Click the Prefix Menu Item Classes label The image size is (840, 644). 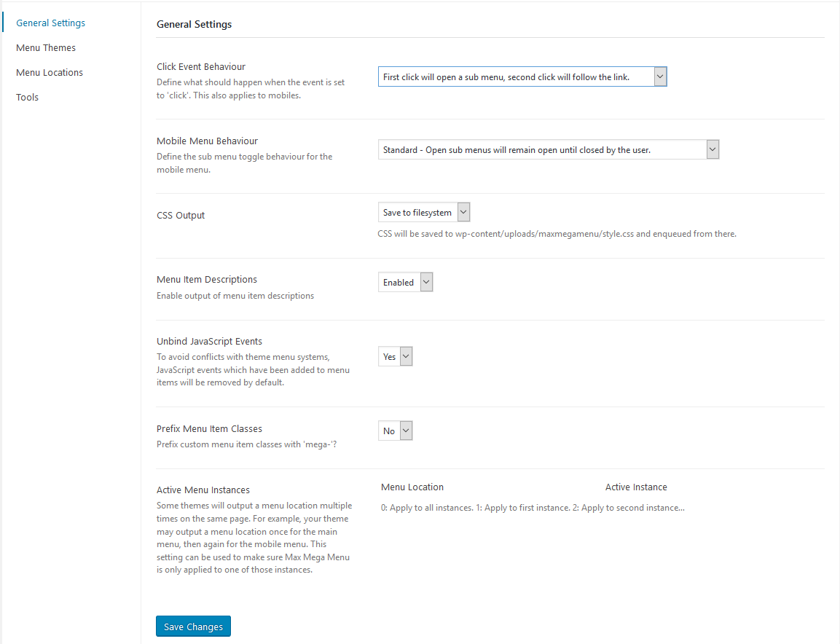click(x=210, y=428)
